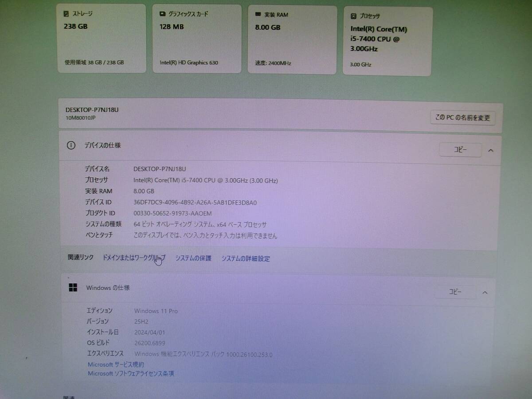Select install date 2024/04/01
Screen dimensions: 532x399
(x=149, y=332)
